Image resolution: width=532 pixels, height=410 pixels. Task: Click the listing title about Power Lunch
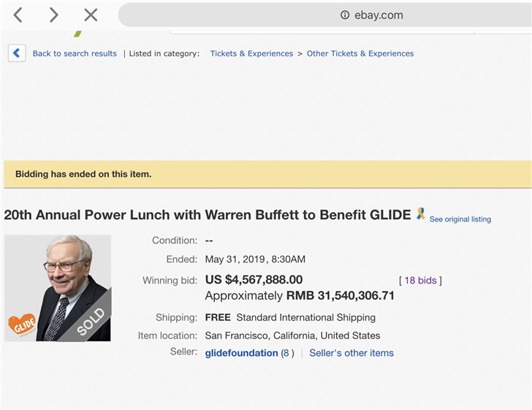[x=208, y=215]
